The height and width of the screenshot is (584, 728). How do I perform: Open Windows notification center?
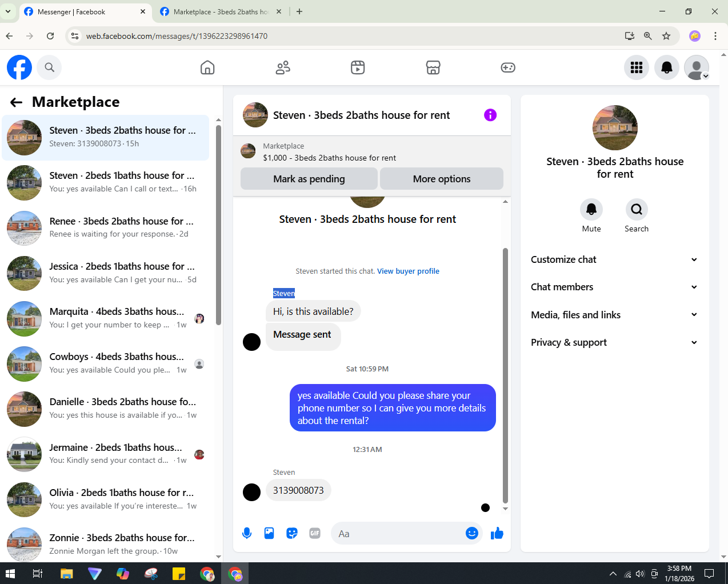pyautogui.click(x=709, y=574)
